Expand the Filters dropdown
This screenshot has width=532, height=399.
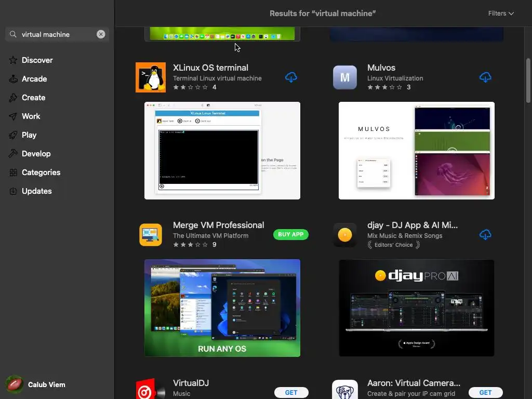(501, 13)
